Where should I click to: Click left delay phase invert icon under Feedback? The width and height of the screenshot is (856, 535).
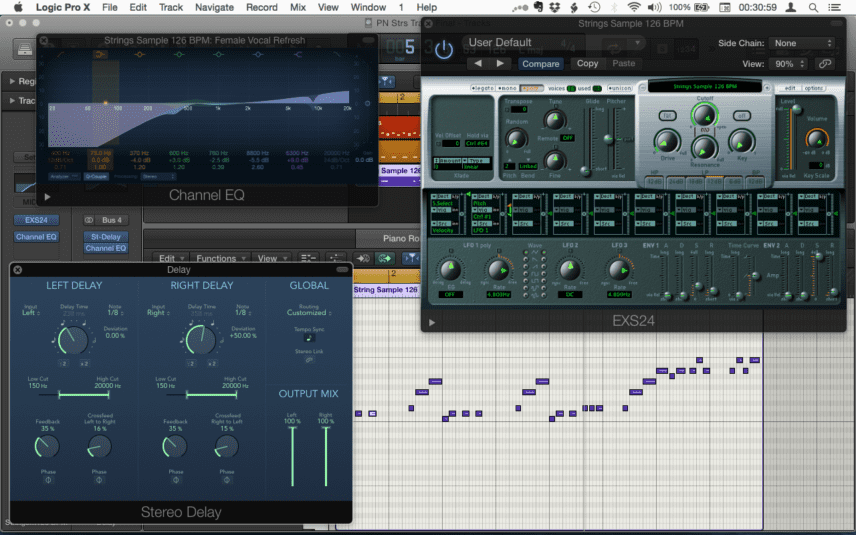coord(48,480)
